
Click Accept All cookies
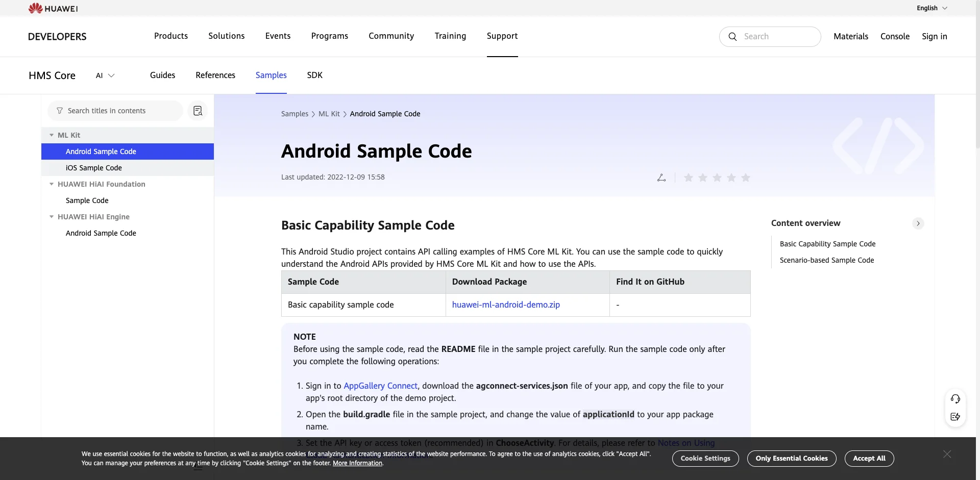(869, 459)
